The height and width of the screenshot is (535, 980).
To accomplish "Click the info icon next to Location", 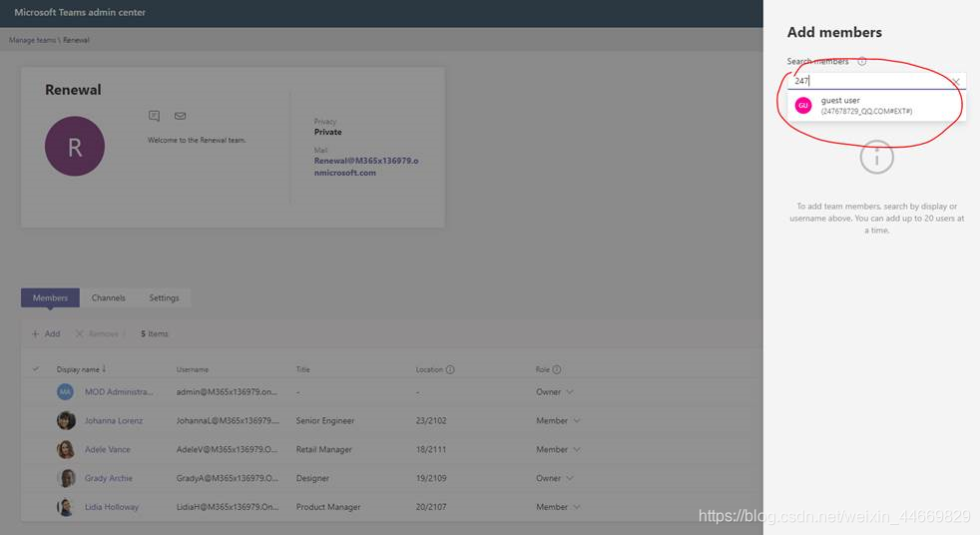I will point(450,369).
